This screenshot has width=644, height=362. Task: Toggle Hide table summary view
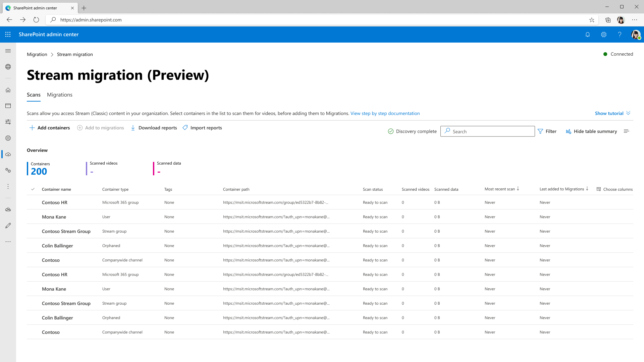click(591, 131)
